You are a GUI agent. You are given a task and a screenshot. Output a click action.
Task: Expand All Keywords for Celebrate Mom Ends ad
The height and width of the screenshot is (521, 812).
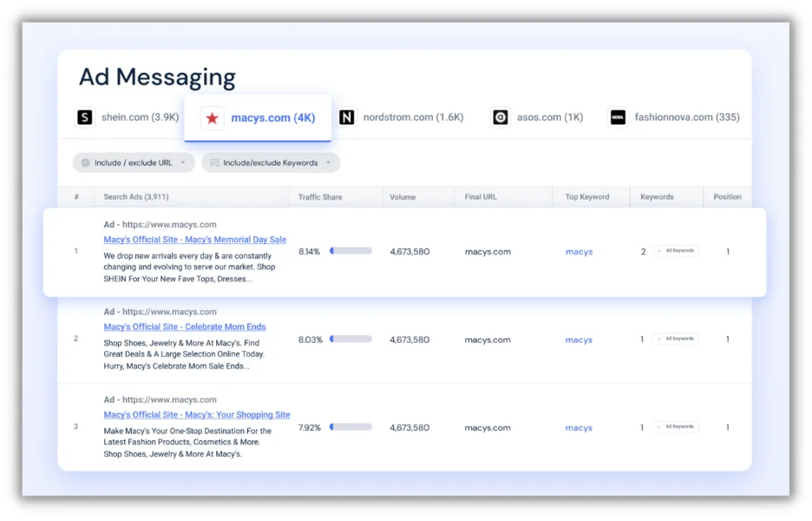[x=676, y=339]
